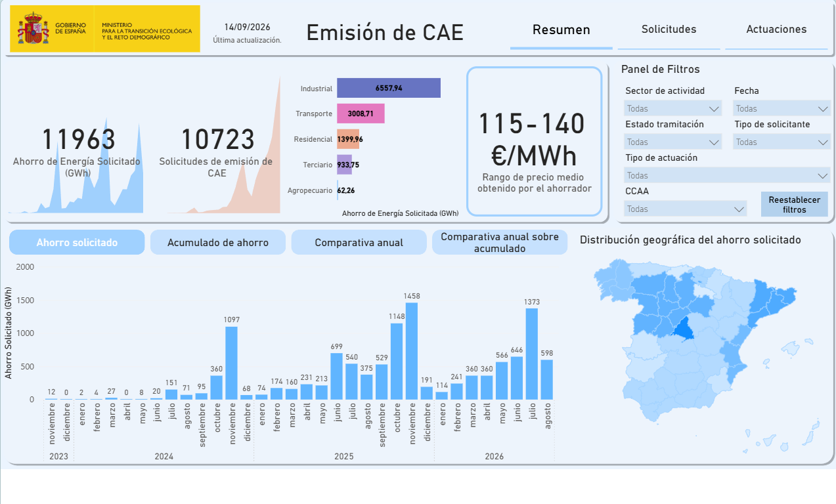This screenshot has width=836, height=504.
Task: Click the junio 2026 bar labeled 646
Action: pos(517,378)
